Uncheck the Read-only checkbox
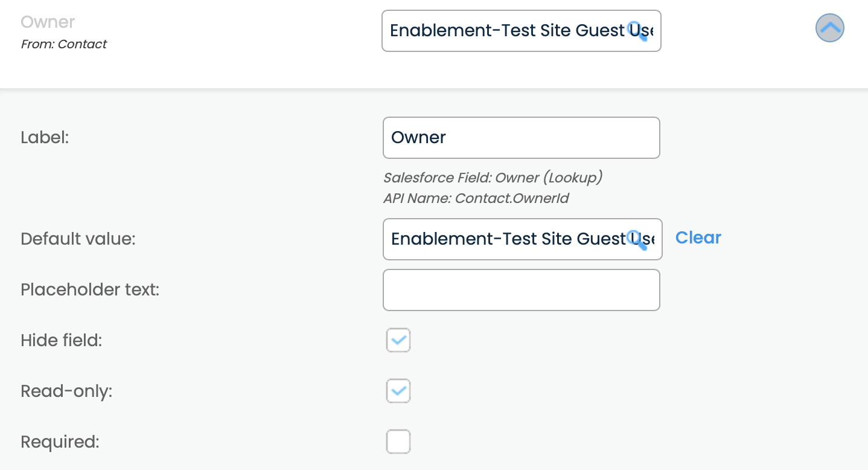 398,391
